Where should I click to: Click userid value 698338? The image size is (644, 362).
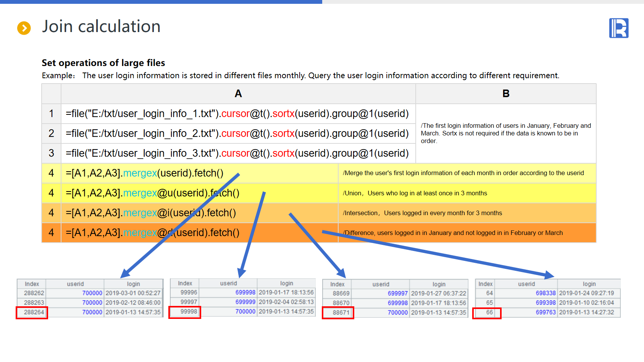(546, 293)
